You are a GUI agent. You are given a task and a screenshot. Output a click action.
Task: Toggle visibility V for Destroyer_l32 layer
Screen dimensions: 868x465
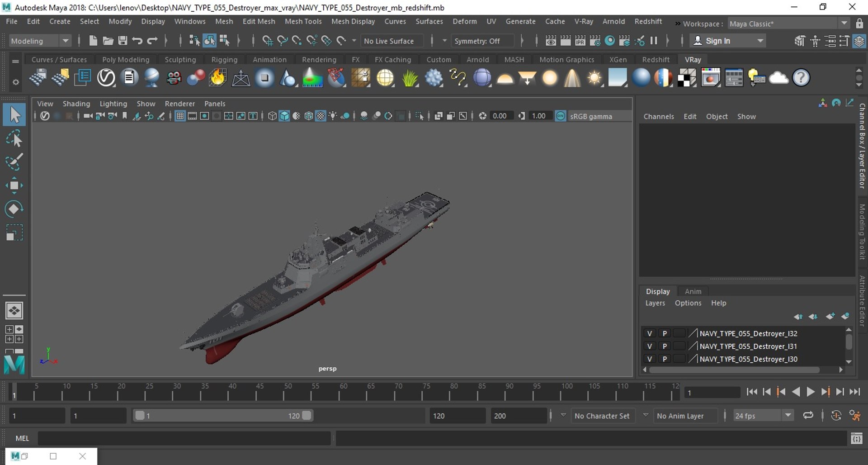650,333
